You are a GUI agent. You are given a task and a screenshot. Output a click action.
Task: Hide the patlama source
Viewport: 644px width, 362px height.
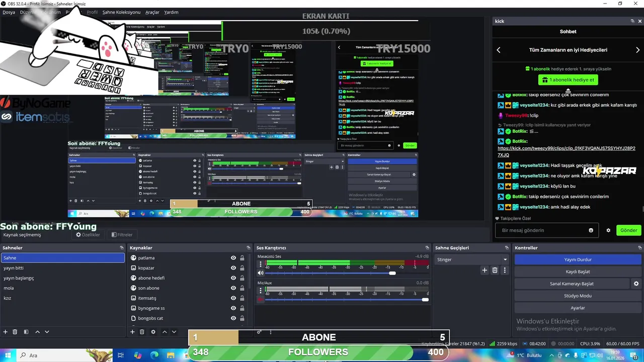[x=233, y=258]
